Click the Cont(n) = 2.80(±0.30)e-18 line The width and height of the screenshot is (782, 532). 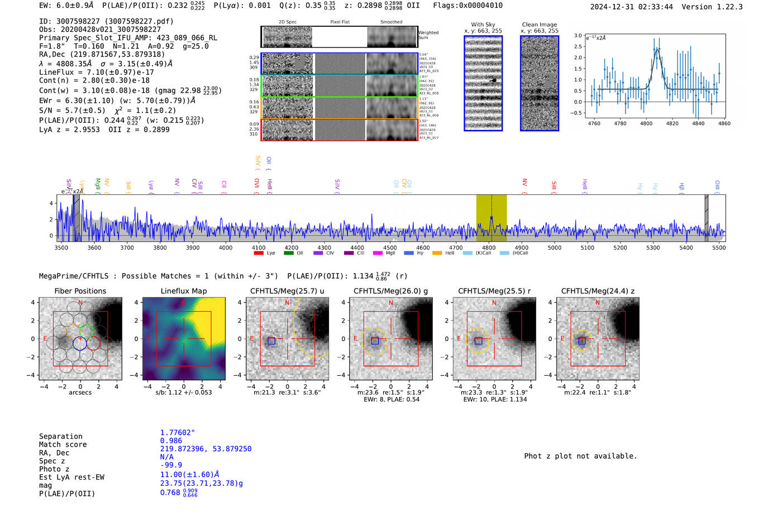[x=94, y=80]
